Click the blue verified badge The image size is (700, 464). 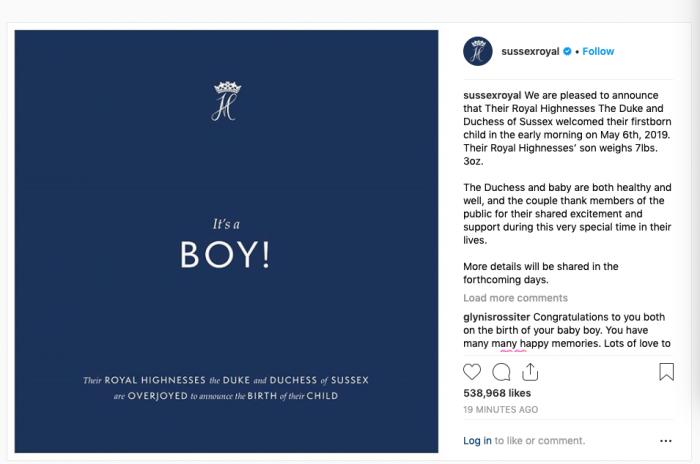coord(568,51)
